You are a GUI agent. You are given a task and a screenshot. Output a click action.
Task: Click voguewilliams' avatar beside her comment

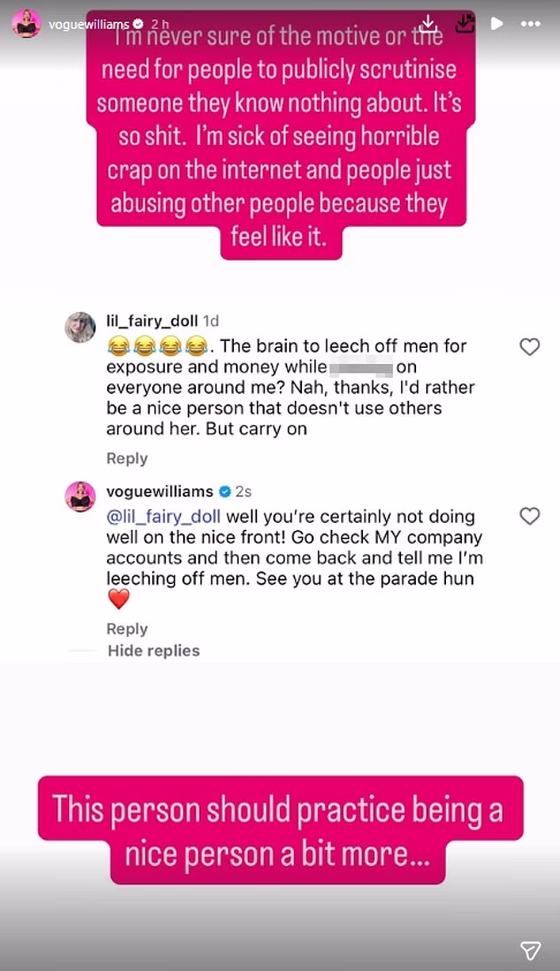click(80, 497)
